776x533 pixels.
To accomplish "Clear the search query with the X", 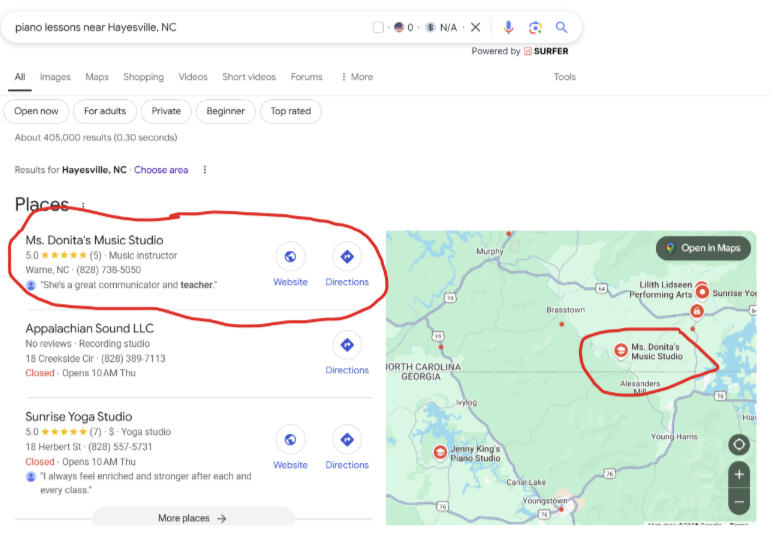I will (476, 27).
